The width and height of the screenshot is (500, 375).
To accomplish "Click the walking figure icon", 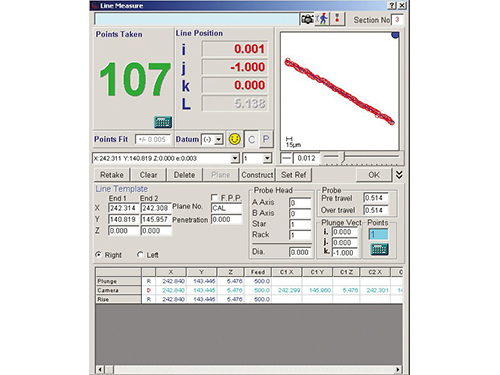I will click(322, 19).
